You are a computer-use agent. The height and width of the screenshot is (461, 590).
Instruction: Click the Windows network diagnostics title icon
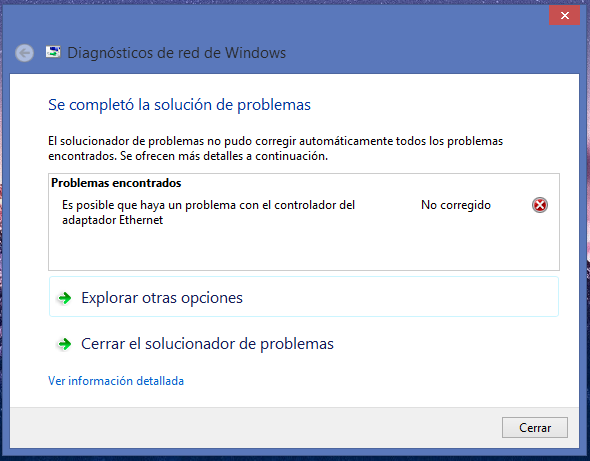(53, 52)
